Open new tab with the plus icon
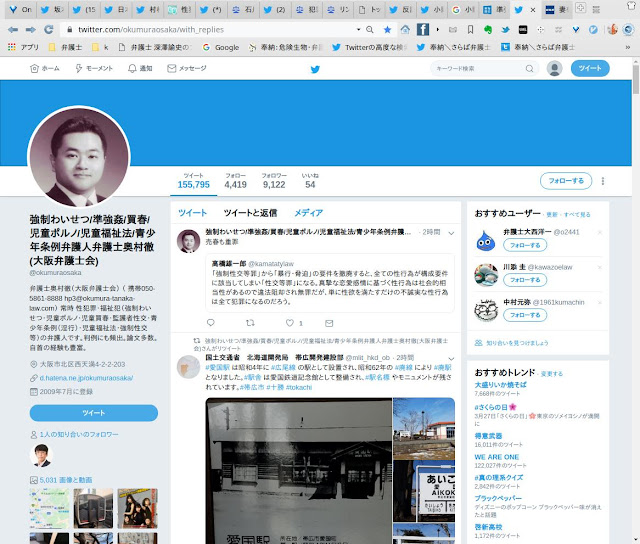 click(x=580, y=8)
